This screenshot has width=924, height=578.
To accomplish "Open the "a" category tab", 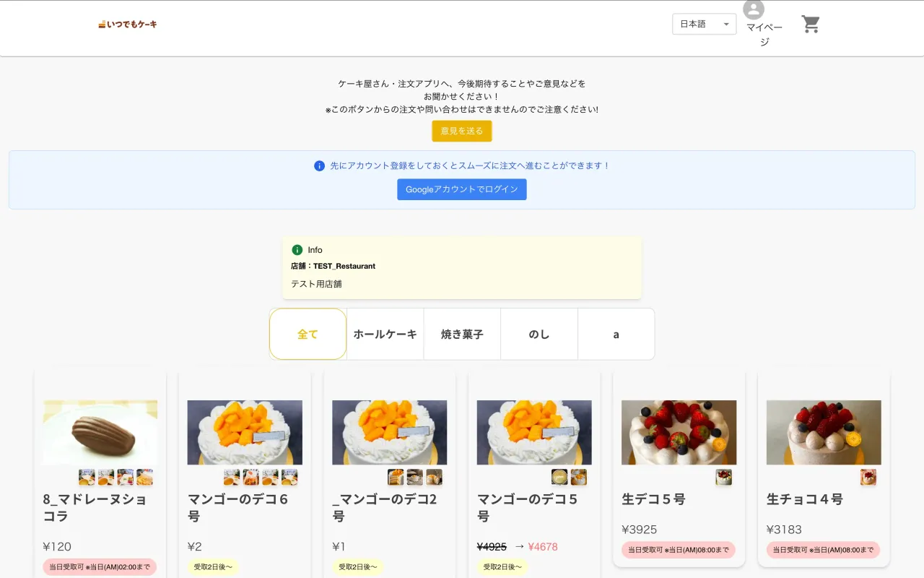I will pyautogui.click(x=616, y=335).
